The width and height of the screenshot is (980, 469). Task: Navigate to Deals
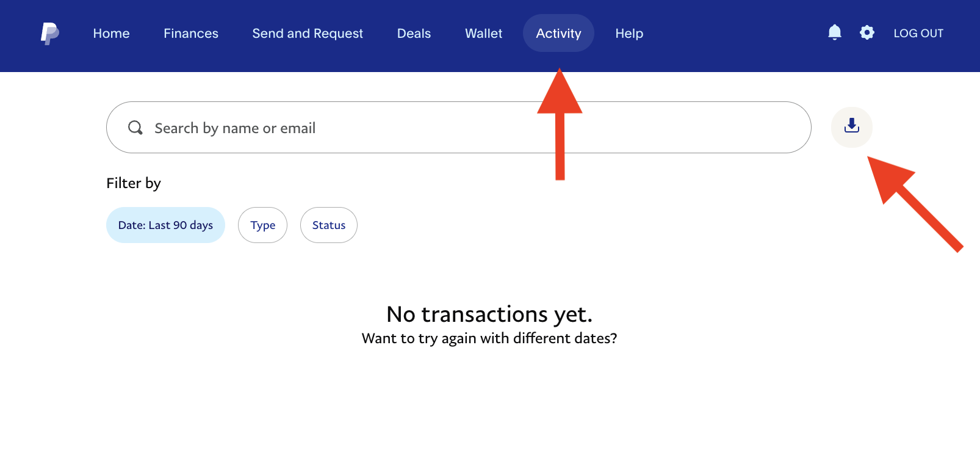point(414,34)
